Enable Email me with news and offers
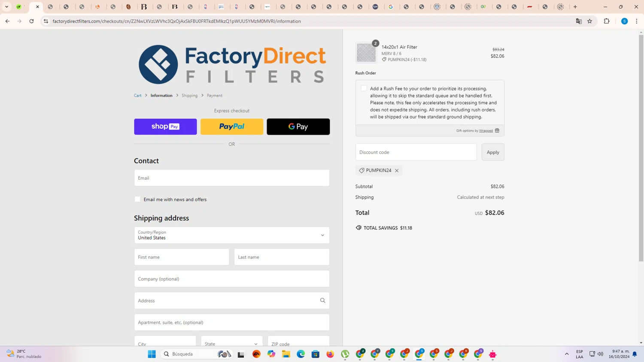 pos(137,199)
